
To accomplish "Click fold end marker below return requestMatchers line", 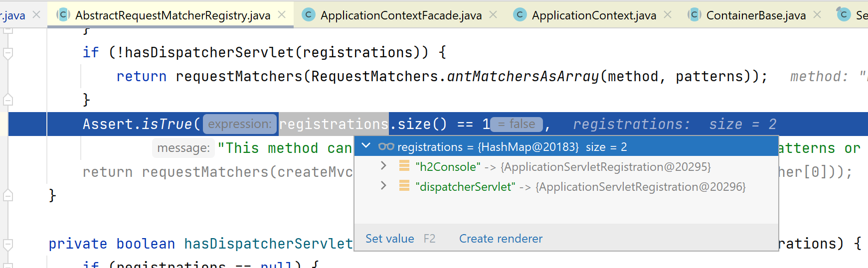I will coord(8,100).
